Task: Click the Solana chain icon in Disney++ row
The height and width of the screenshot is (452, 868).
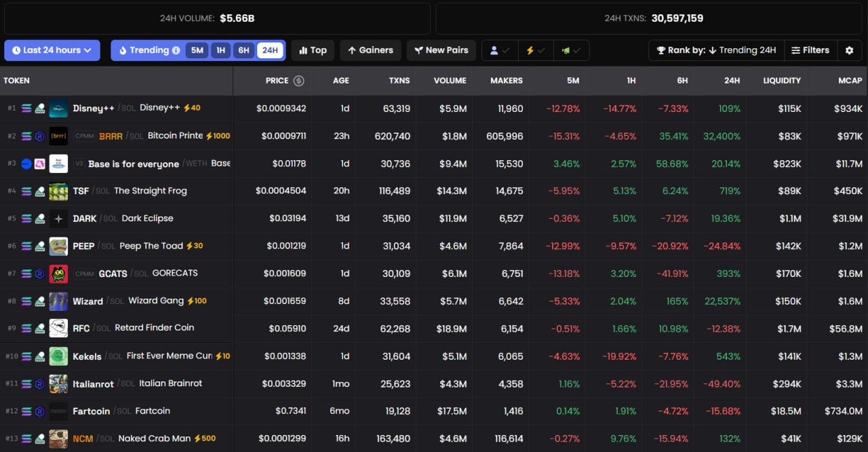Action: [x=26, y=109]
